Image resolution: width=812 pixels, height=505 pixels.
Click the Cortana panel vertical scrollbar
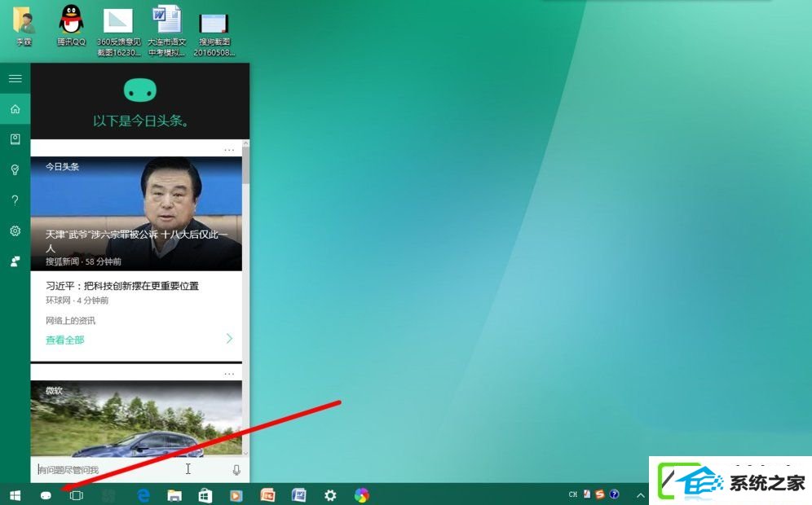(x=245, y=165)
